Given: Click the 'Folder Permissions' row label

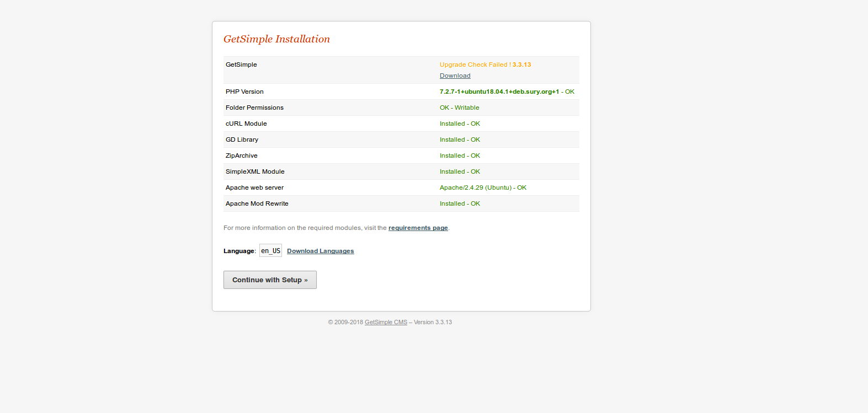Looking at the screenshot, I should pos(254,108).
